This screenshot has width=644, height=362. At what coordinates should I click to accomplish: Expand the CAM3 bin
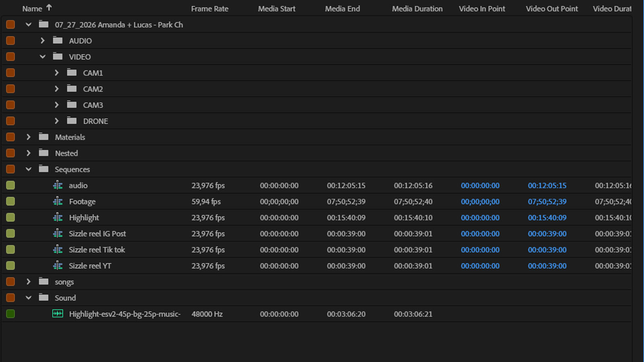pos(56,105)
